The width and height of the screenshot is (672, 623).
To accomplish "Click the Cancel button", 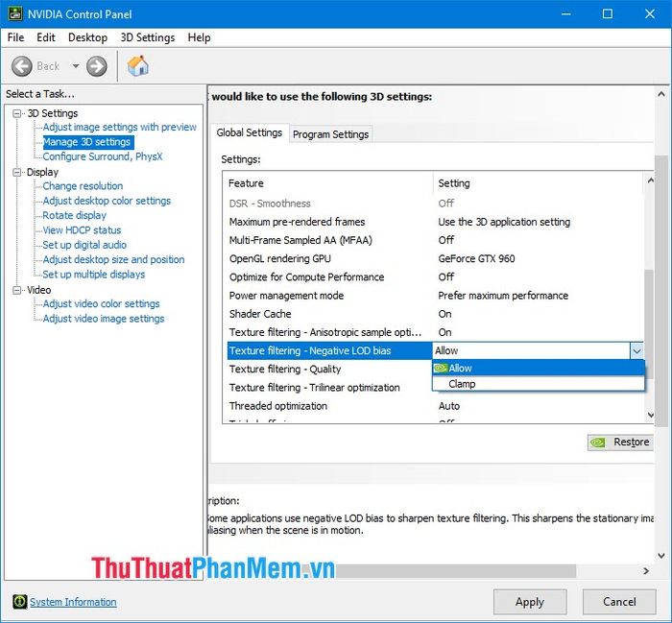I will 619,602.
